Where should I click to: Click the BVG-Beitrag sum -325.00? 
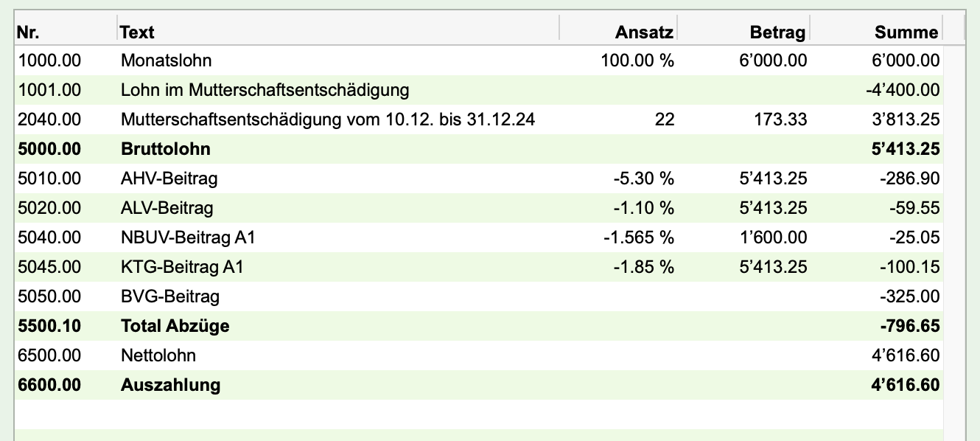click(x=909, y=296)
